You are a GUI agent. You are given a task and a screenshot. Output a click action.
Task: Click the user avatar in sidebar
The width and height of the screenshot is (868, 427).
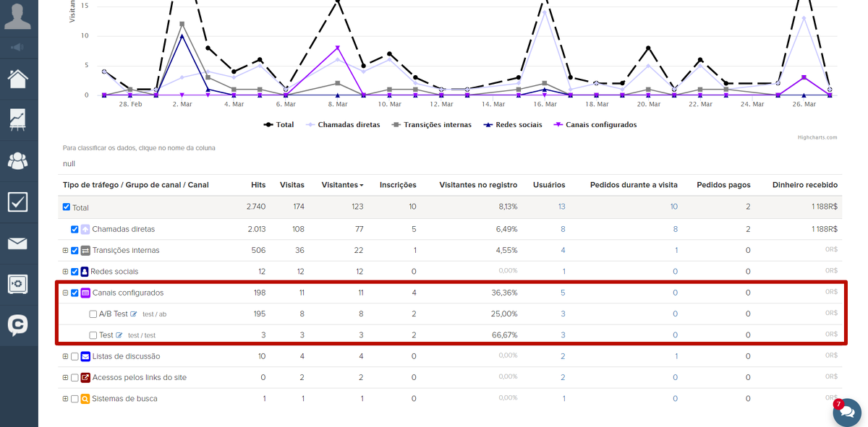pos(18,16)
